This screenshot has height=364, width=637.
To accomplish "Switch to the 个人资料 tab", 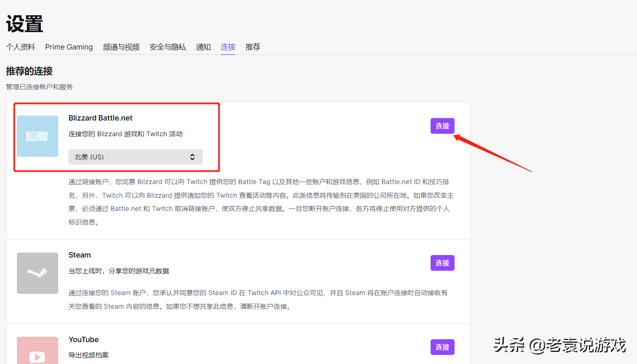I will coord(21,47).
